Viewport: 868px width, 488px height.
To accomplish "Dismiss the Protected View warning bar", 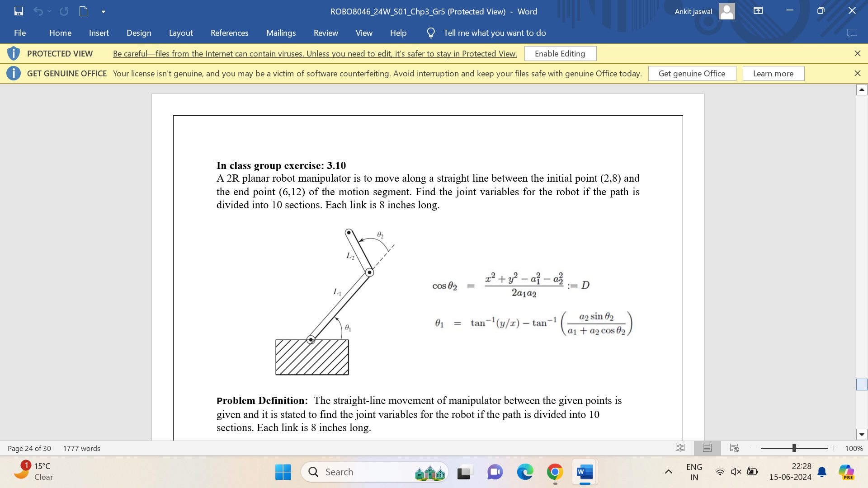I will point(857,53).
